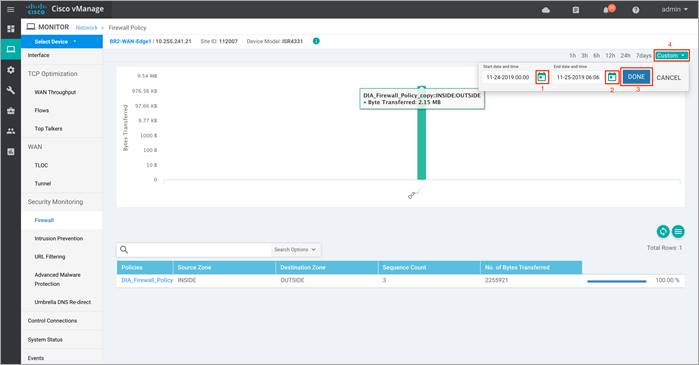
Task: Open TLOC in the sidebar
Action: [x=41, y=165]
